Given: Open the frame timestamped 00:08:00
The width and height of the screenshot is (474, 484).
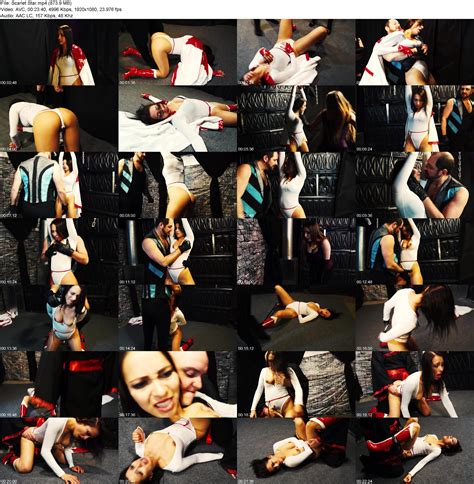Looking at the screenshot, I should [178, 185].
